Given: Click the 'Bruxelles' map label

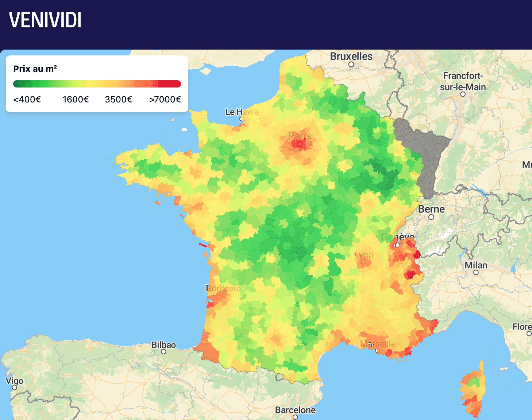Looking at the screenshot, I should point(351,57).
